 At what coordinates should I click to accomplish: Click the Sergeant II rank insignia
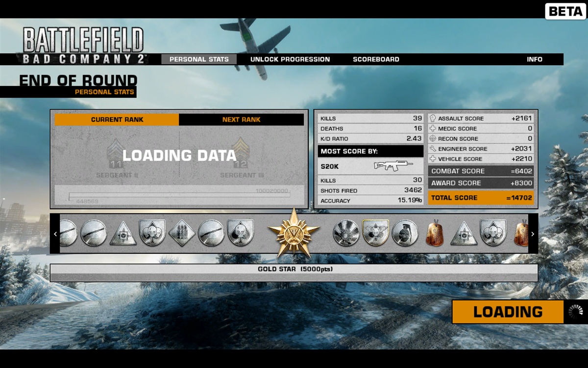point(117,153)
